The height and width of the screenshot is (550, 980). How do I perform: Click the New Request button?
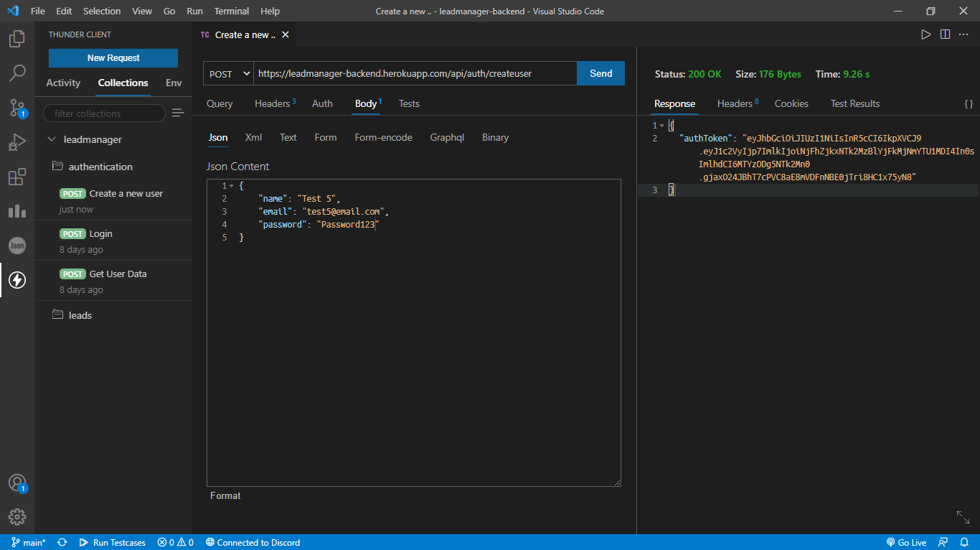[x=113, y=58]
